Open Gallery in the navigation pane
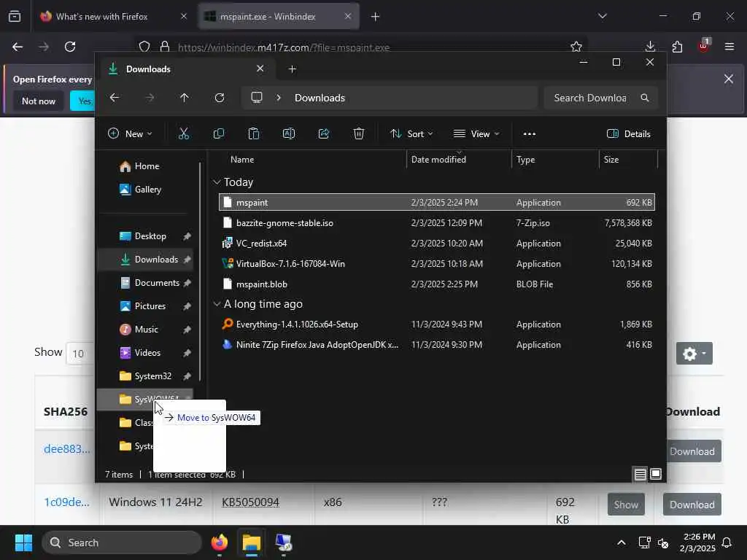This screenshot has height=560, width=747. [x=147, y=190]
